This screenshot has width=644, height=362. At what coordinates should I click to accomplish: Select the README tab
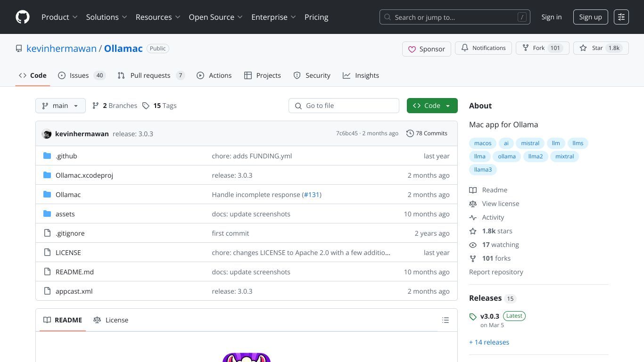pos(63,320)
